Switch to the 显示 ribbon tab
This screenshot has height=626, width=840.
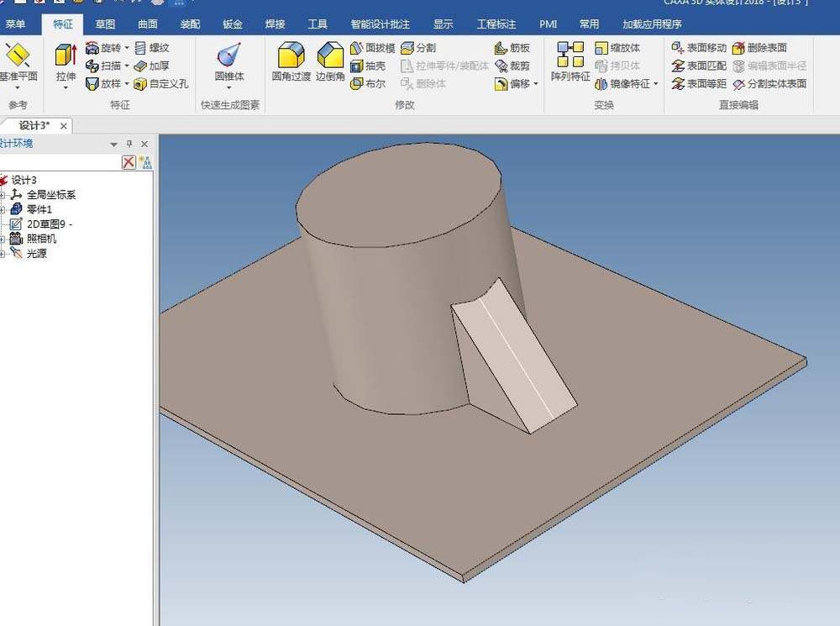tap(443, 24)
